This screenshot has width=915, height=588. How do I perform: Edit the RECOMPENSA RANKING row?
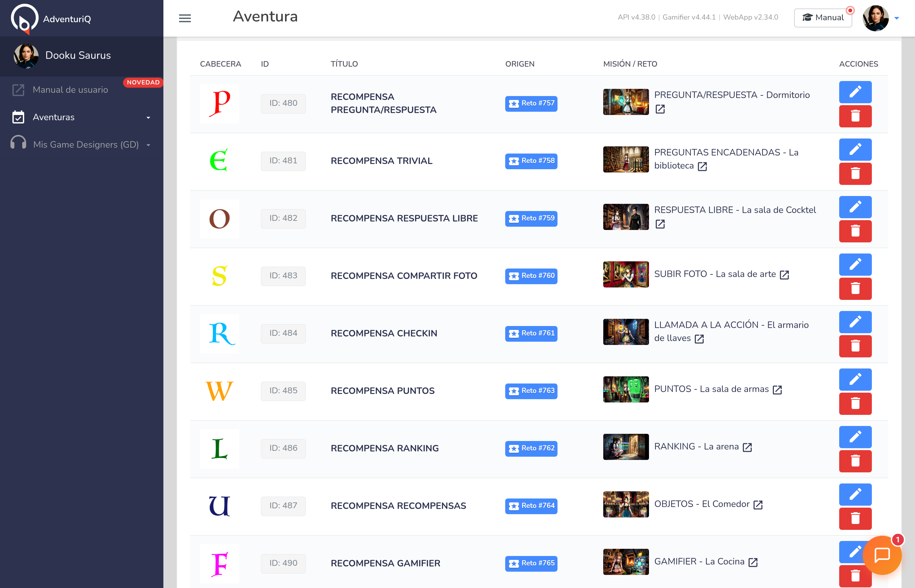pos(855,437)
